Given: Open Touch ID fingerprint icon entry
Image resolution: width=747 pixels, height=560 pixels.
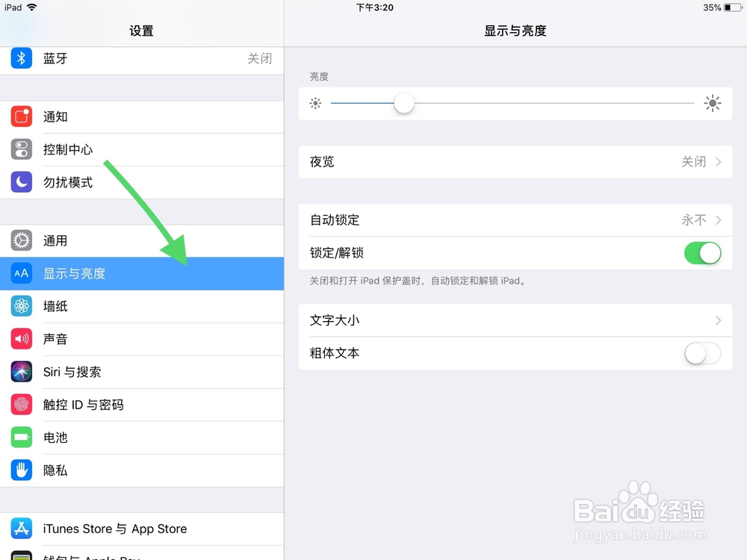Looking at the screenshot, I should (x=22, y=404).
